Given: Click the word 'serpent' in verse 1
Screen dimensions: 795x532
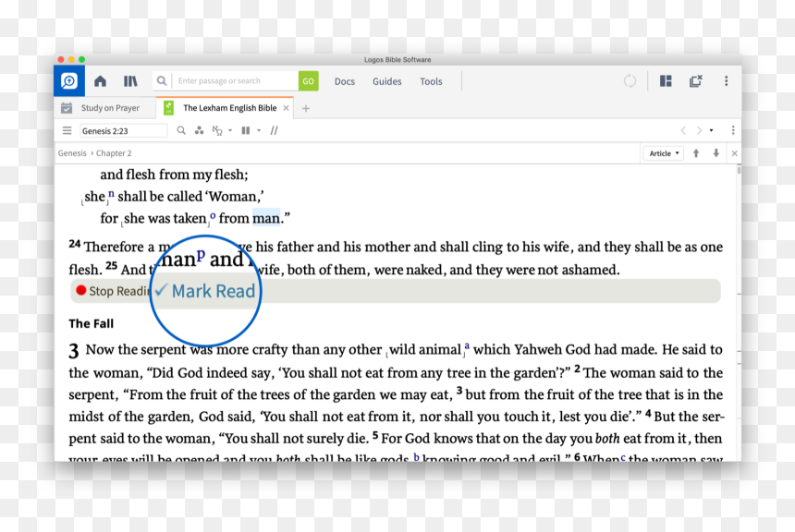Looking at the screenshot, I should click(x=164, y=350).
